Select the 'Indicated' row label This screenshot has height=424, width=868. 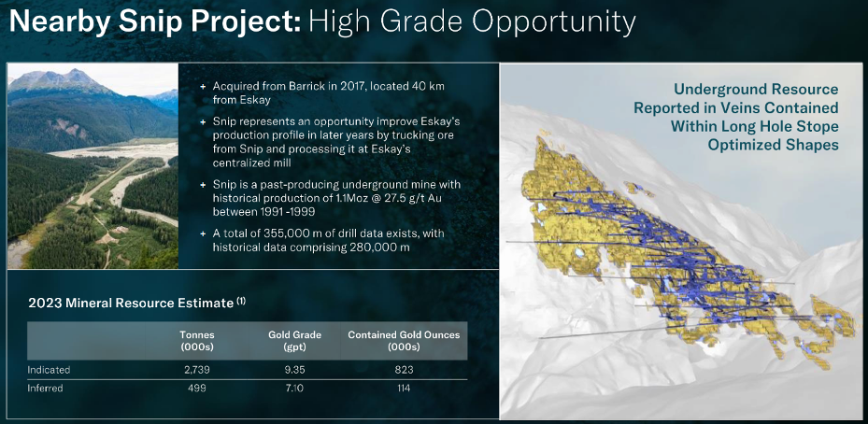[49, 370]
